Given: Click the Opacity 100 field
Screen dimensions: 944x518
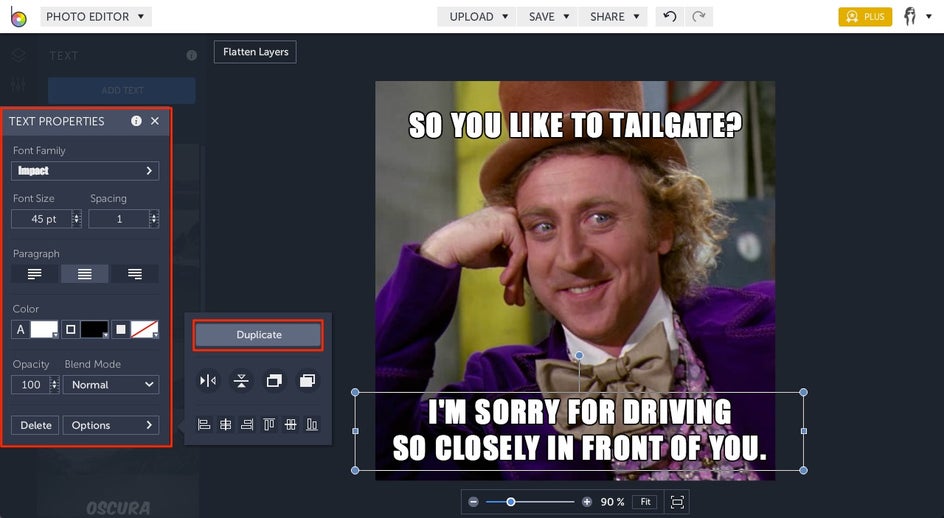Looking at the screenshot, I should coord(30,384).
